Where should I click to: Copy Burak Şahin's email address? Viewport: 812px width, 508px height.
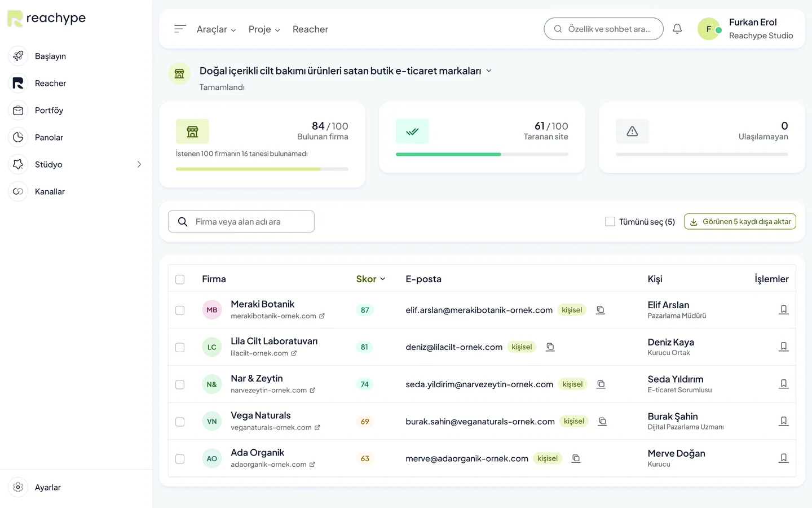pos(602,422)
